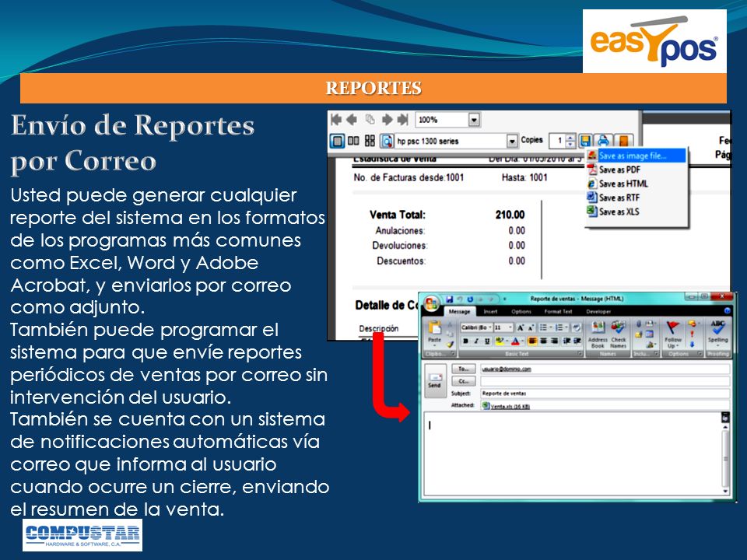Click the bullets list icon

pyautogui.click(x=544, y=327)
